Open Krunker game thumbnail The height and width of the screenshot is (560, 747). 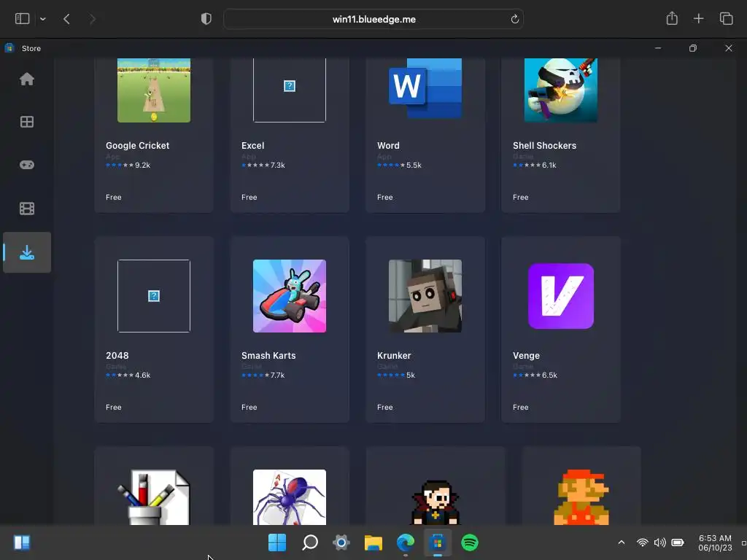(x=425, y=296)
